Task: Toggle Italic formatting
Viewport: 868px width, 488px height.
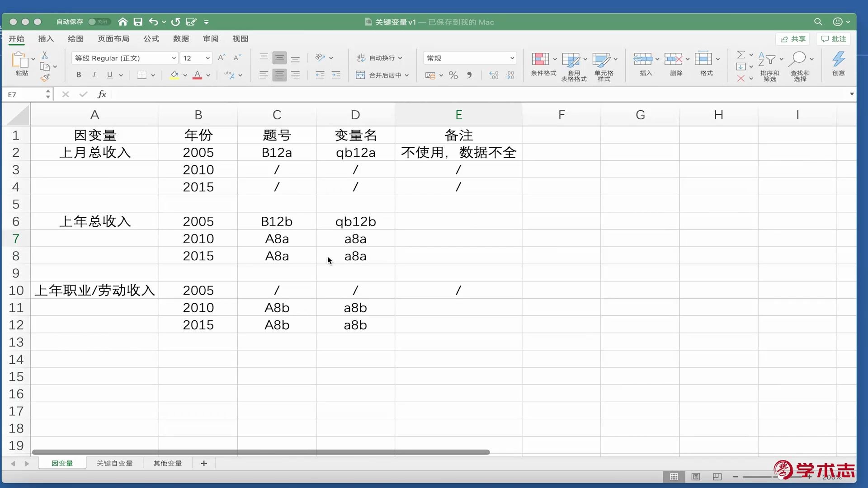Action: point(94,75)
